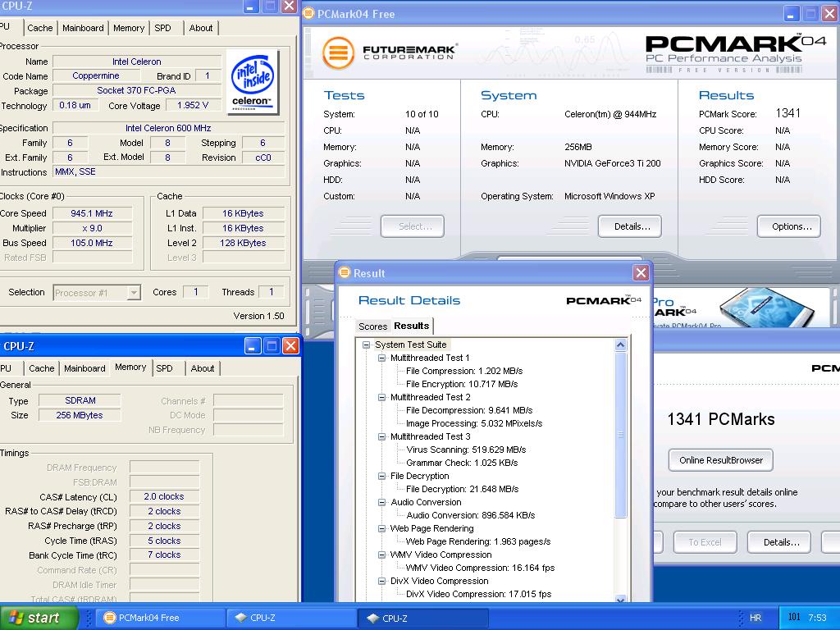Click the Windows start button
The image size is (840, 630).
[x=39, y=618]
